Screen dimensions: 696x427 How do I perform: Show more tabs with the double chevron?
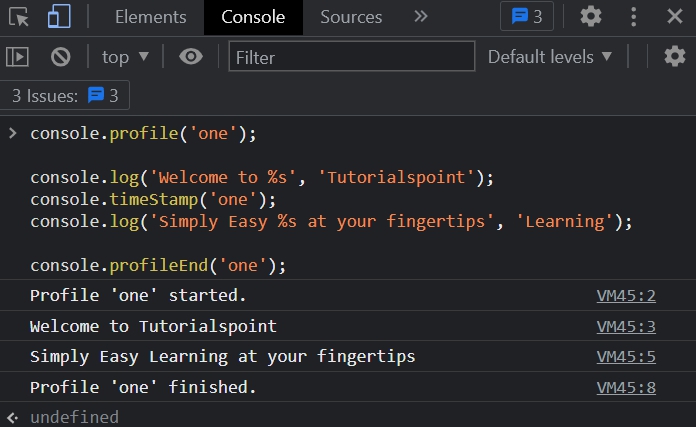tap(421, 16)
